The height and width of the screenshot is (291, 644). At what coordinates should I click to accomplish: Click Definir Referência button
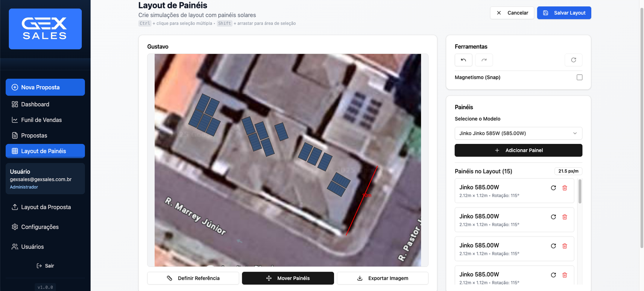coord(193,278)
